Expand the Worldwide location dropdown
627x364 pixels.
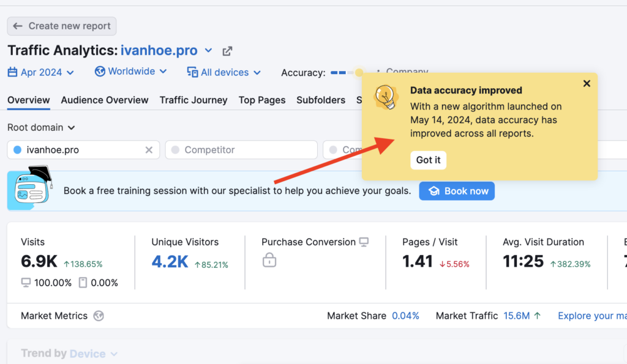click(131, 72)
